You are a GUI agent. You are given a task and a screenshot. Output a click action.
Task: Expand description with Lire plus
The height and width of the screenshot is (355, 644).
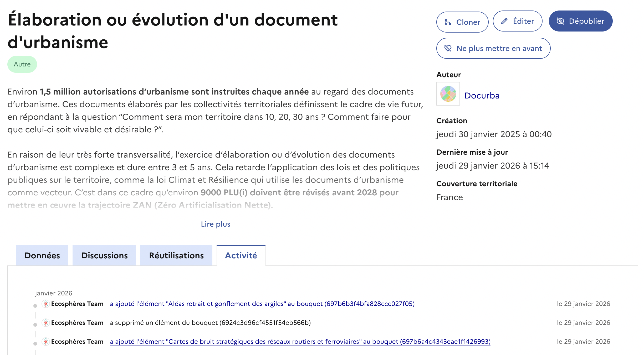coord(215,224)
